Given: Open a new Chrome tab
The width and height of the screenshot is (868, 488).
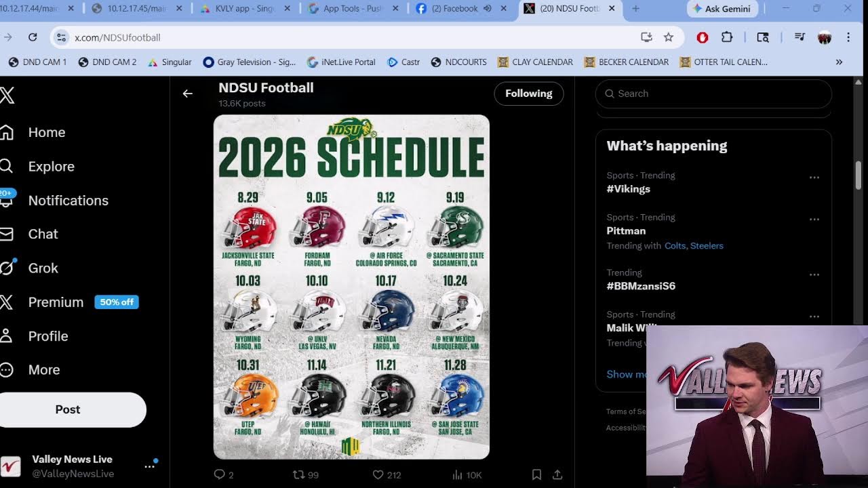Looking at the screenshot, I should point(635,9).
